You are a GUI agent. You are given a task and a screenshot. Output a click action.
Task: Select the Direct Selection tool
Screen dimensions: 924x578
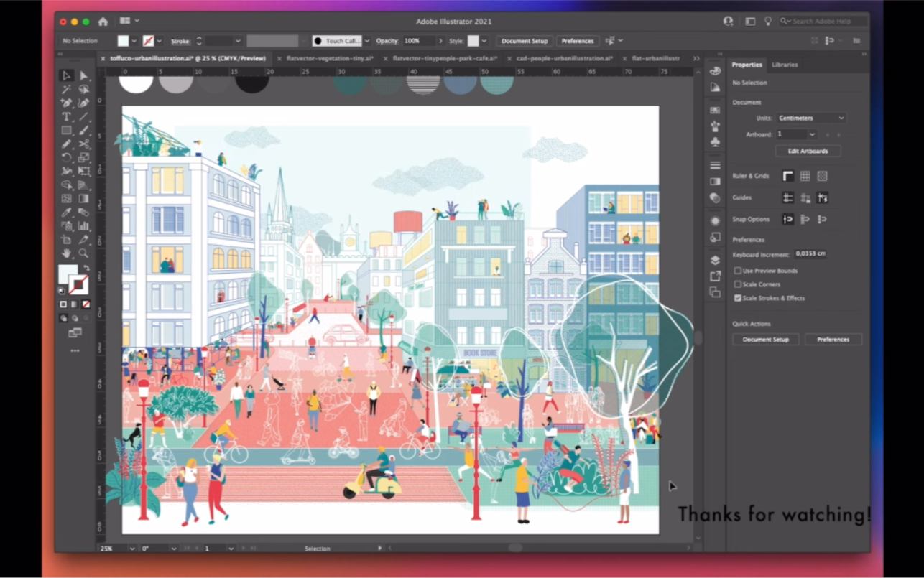pos(83,75)
